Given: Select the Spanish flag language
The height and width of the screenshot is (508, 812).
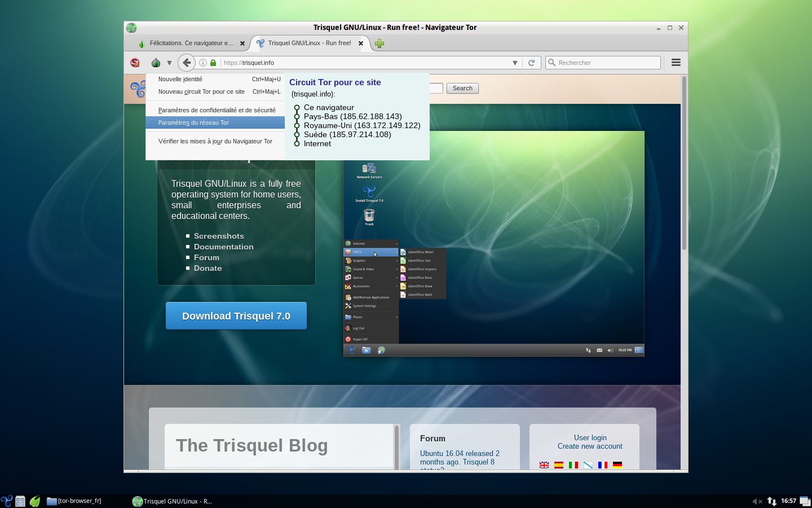Looking at the screenshot, I should 559,465.
